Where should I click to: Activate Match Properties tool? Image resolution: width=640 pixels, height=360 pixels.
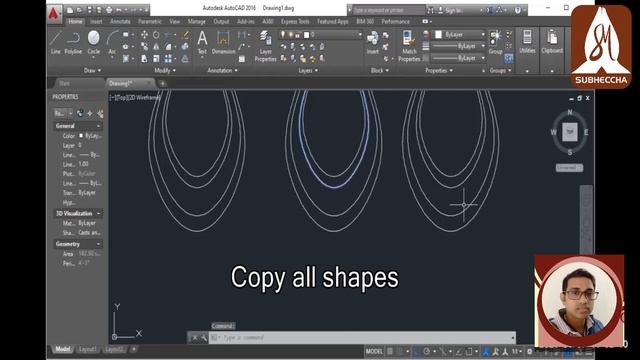[409, 46]
